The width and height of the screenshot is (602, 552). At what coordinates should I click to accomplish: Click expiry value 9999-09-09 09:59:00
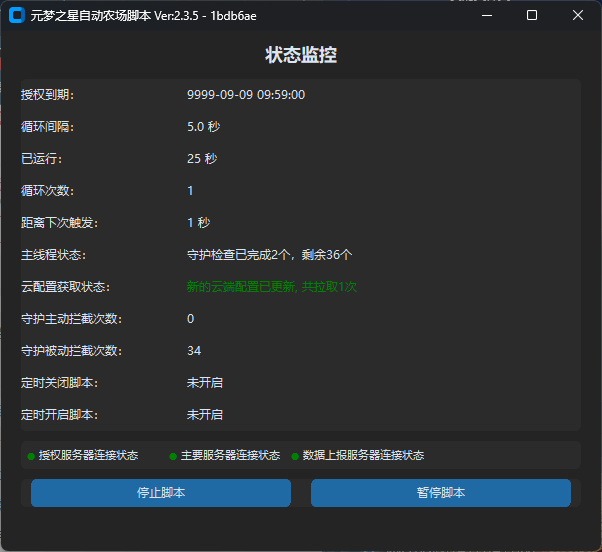[246, 95]
